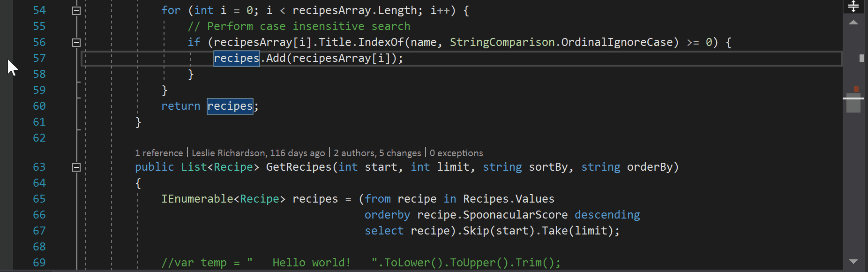Screen dimensions: 868x272
Task: Click the 'Perform case insensitive search' comment
Action: click(299, 26)
